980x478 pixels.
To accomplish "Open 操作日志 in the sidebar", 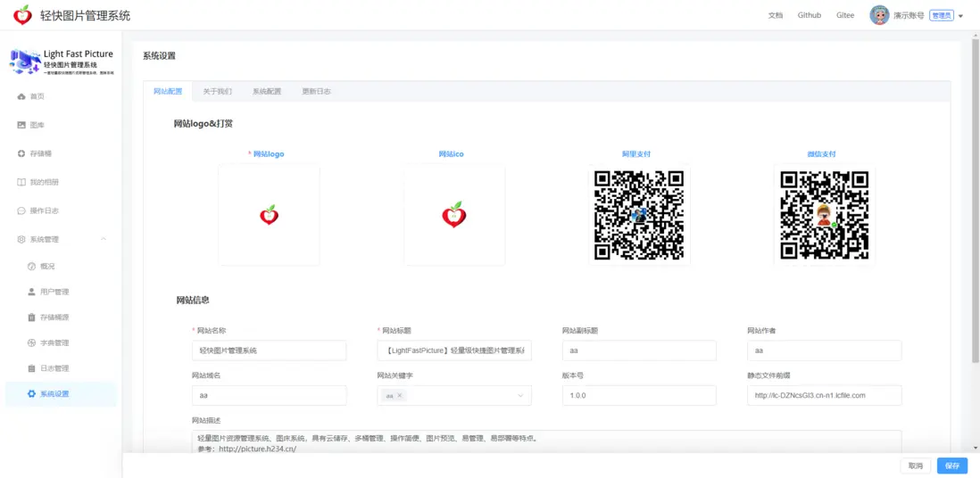I will (45, 210).
